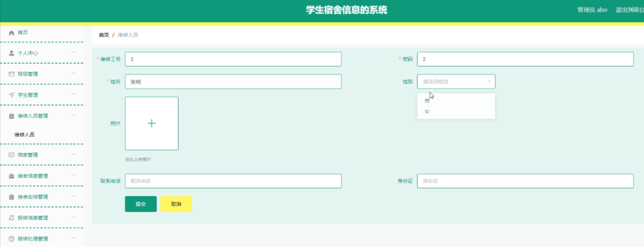Collapse the 维修人员管理 menu chevron
The image size is (644, 247).
click(74, 115)
